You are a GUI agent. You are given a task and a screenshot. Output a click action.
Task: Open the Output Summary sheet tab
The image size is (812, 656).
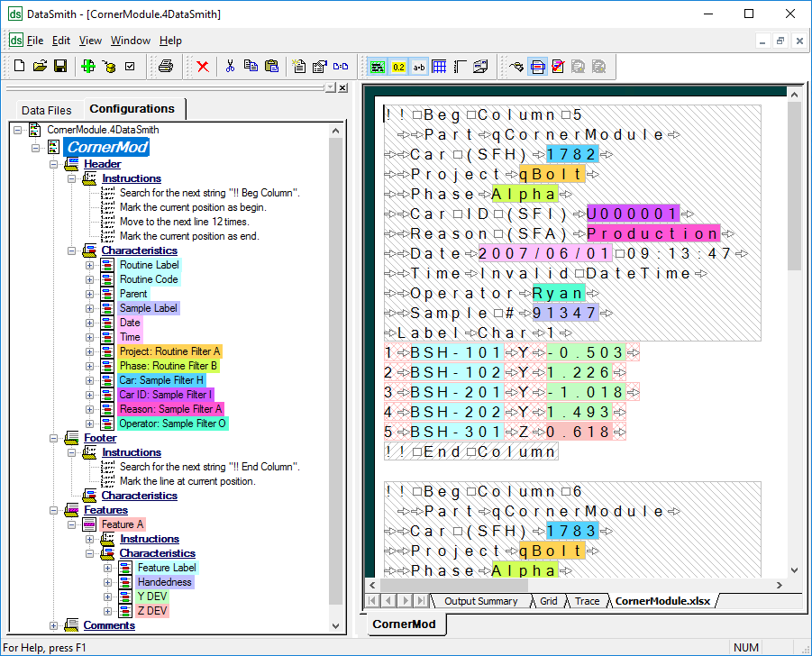(480, 601)
